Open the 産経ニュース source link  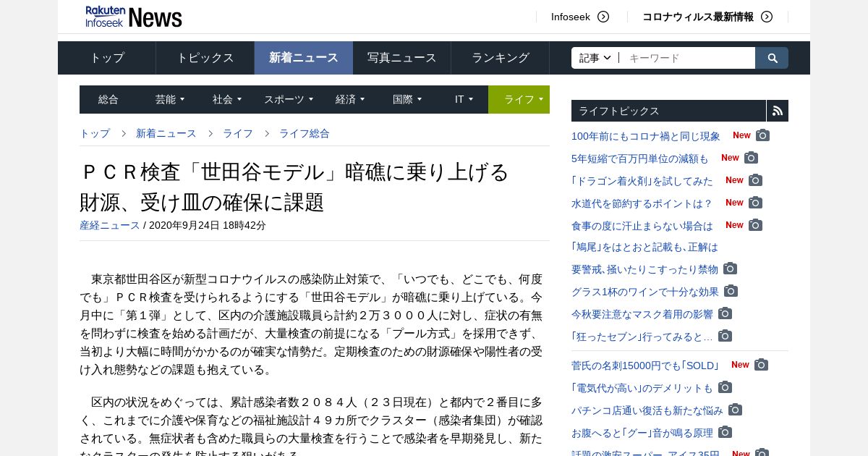(x=110, y=225)
